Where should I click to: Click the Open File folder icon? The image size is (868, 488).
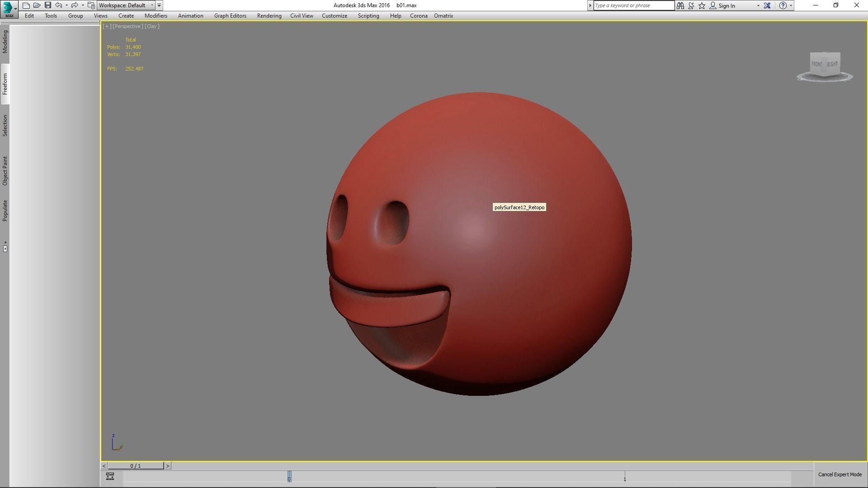coord(37,5)
